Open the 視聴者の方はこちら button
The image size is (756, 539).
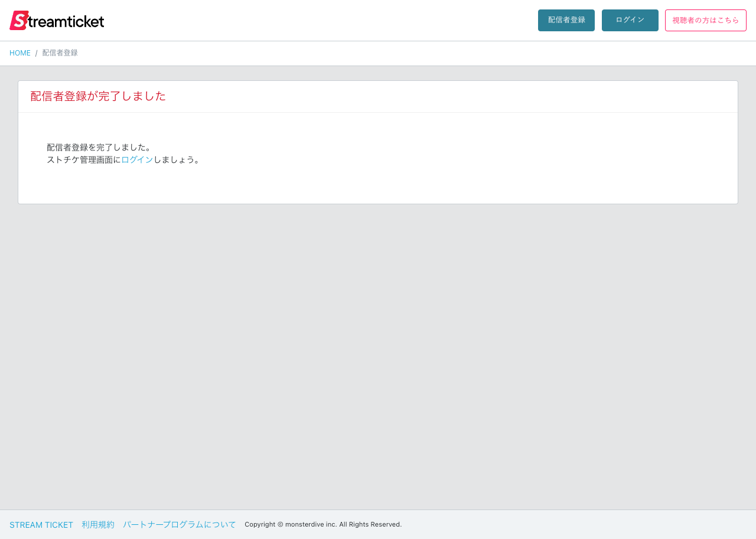coord(706,20)
